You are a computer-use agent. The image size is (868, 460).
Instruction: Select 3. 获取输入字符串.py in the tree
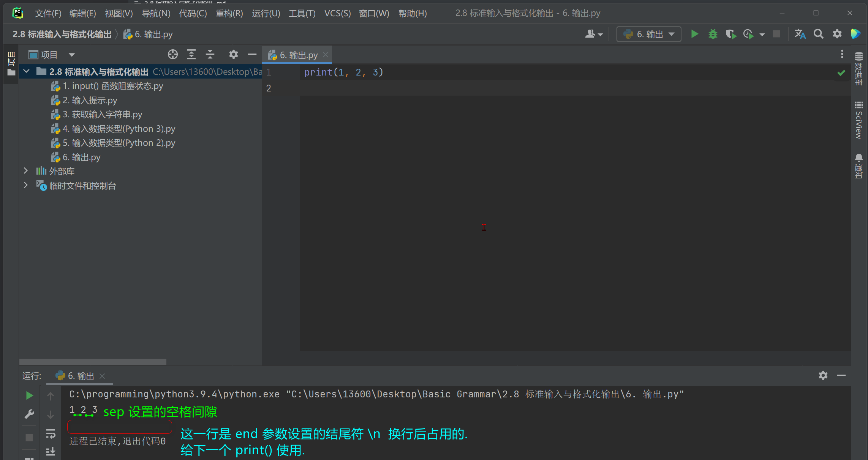click(x=96, y=115)
